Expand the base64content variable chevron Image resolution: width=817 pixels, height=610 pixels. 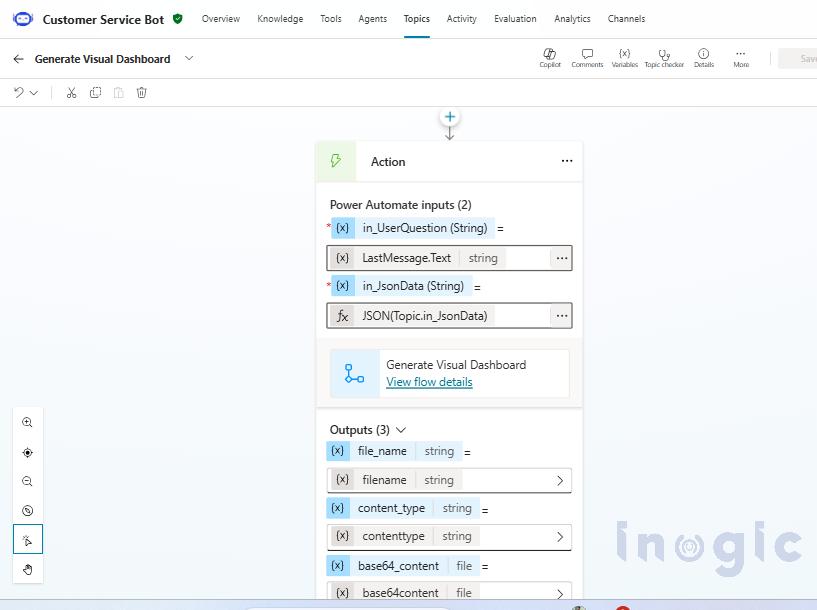[x=560, y=593]
